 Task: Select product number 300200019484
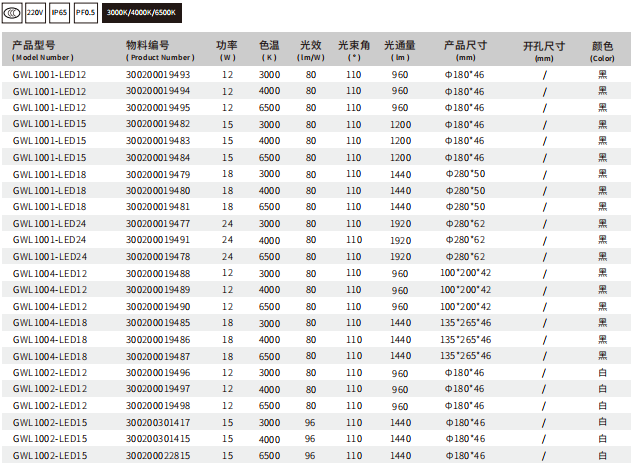coord(158,158)
